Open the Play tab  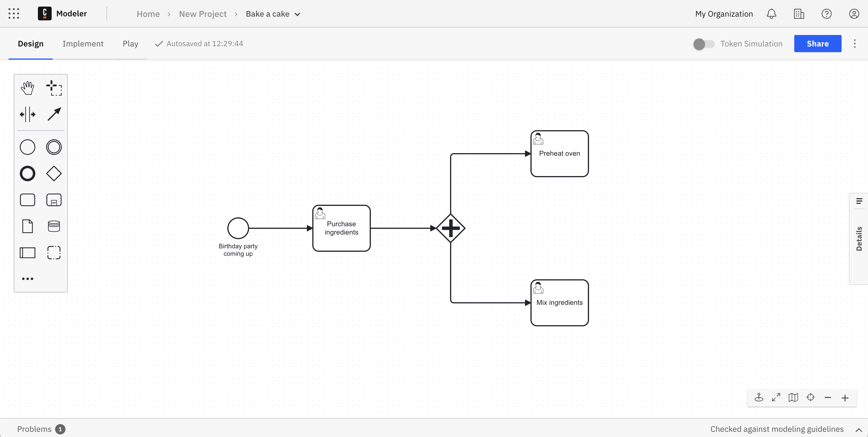[130, 43]
